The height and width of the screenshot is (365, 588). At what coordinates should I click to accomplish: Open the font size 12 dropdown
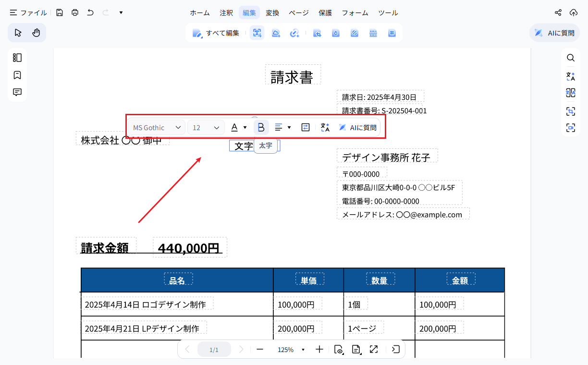coord(206,127)
